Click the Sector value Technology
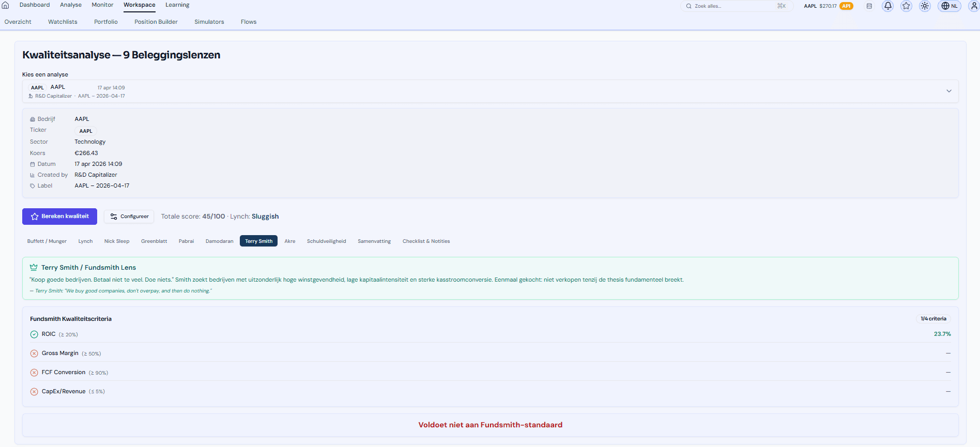Image resolution: width=980 pixels, height=447 pixels. click(x=90, y=142)
